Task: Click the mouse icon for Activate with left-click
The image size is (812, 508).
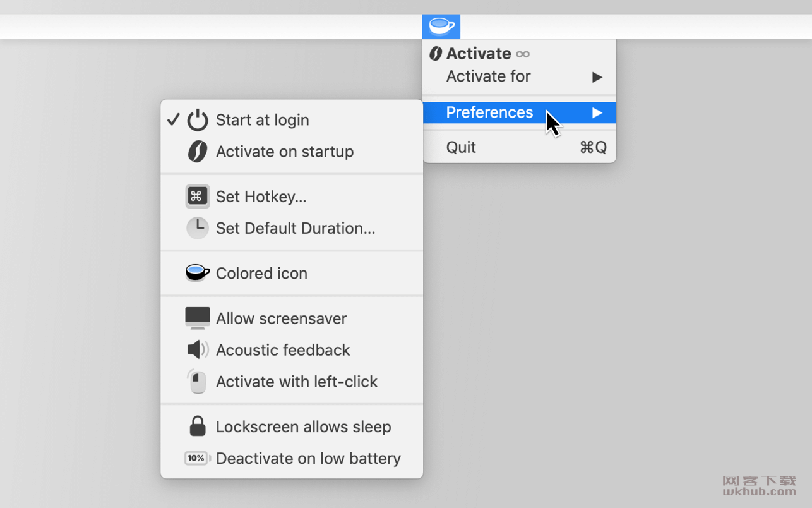Action: click(x=197, y=382)
